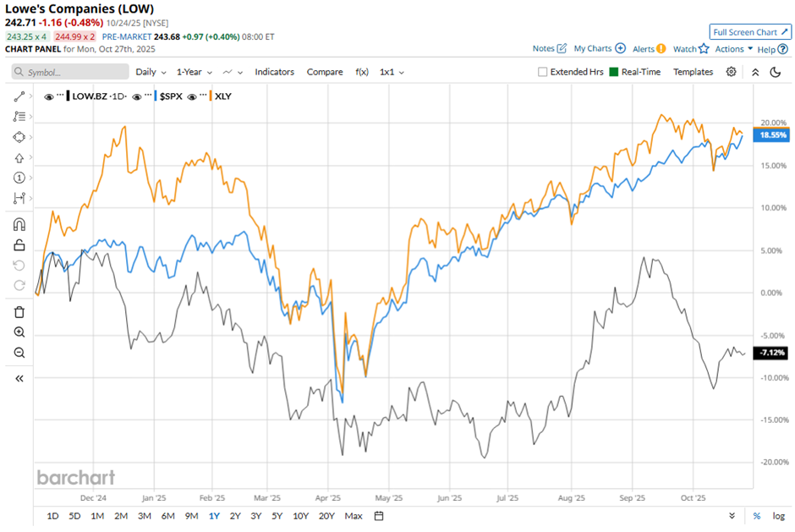Select the 5Y time range

click(277, 516)
